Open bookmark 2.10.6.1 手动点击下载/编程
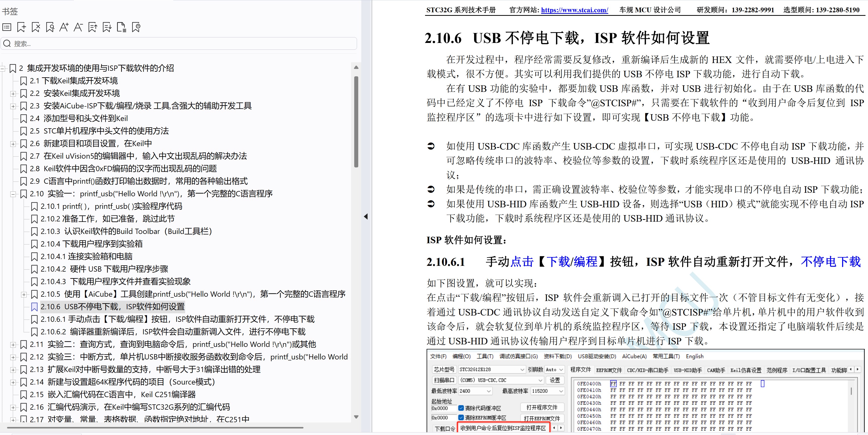 (x=177, y=319)
